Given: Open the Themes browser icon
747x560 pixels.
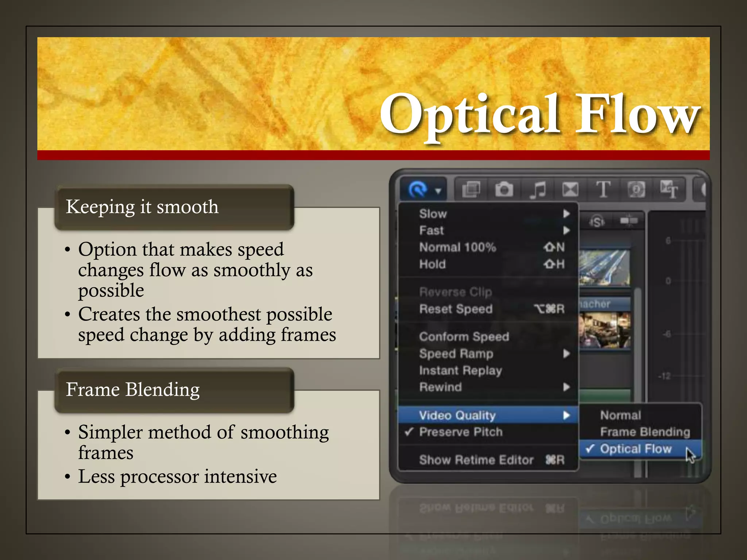Looking at the screenshot, I should (669, 190).
